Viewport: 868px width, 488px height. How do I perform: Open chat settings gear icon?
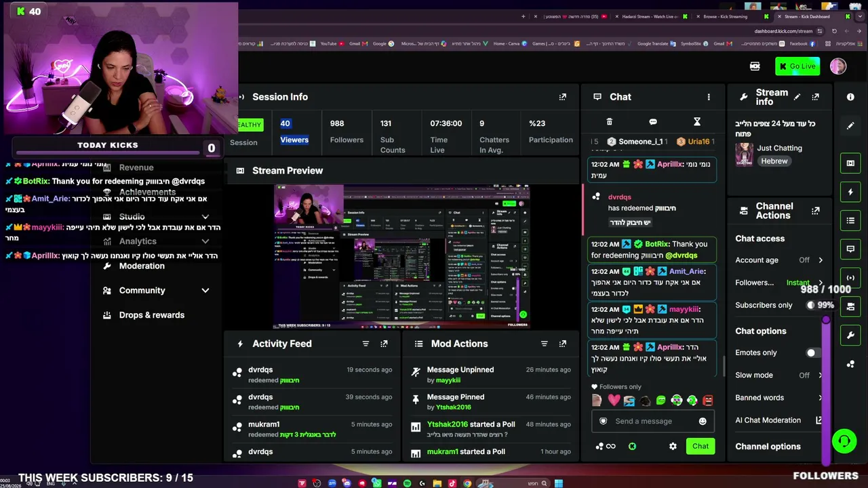pyautogui.click(x=673, y=447)
